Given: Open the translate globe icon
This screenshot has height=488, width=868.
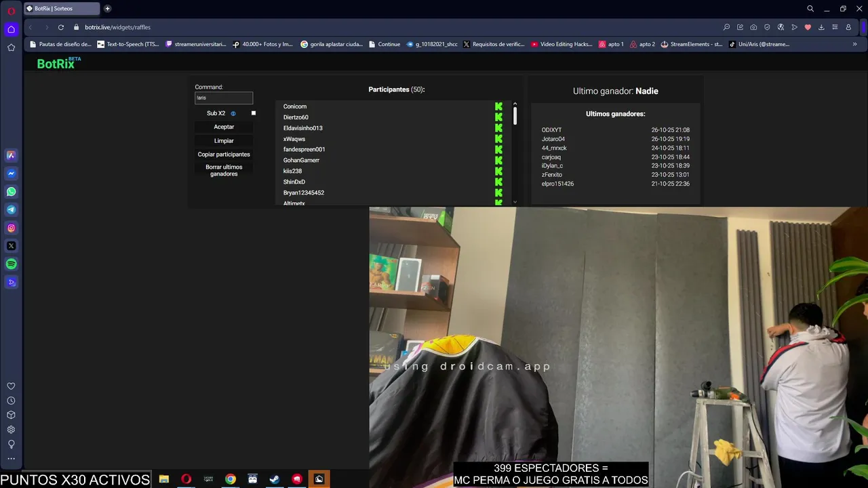Looking at the screenshot, I should point(781,27).
